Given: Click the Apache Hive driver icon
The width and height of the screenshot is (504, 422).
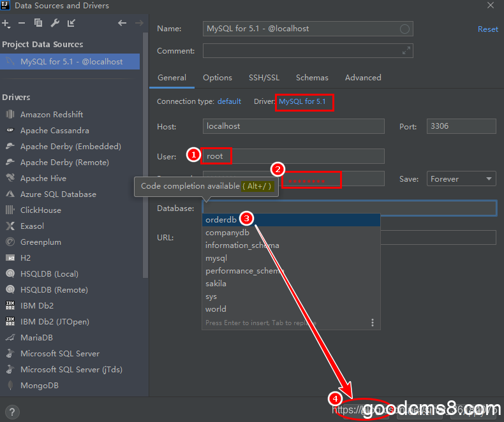Looking at the screenshot, I should pos(10,178).
